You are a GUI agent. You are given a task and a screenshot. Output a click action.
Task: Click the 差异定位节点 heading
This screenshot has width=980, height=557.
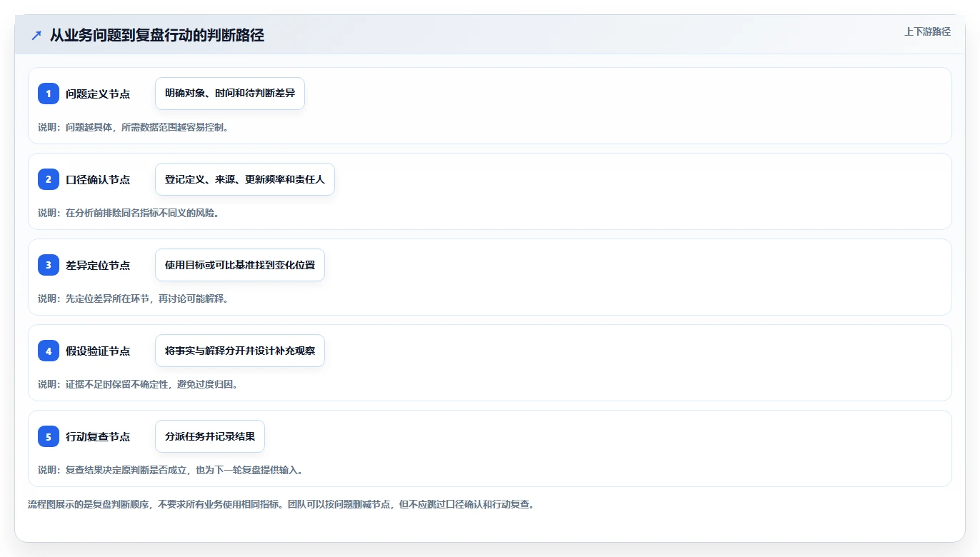pos(98,265)
